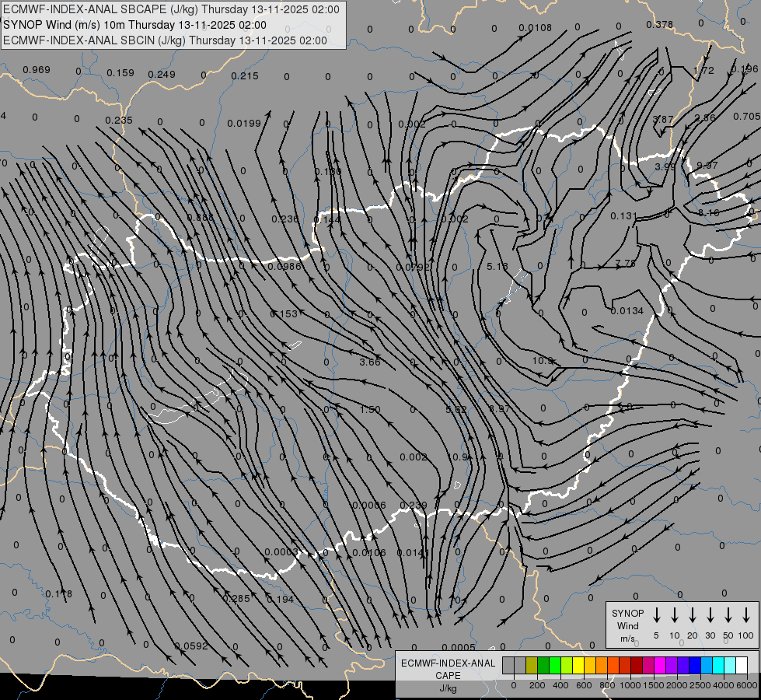The height and width of the screenshot is (700, 761).
Task: Click the 2.36 value on the map
Action: pos(705,117)
